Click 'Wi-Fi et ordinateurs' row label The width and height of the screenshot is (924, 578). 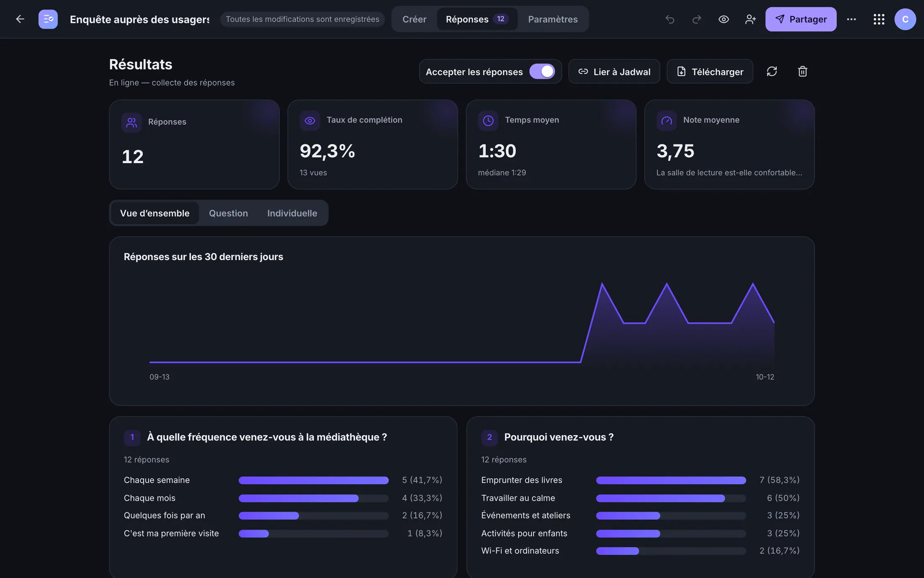click(520, 551)
